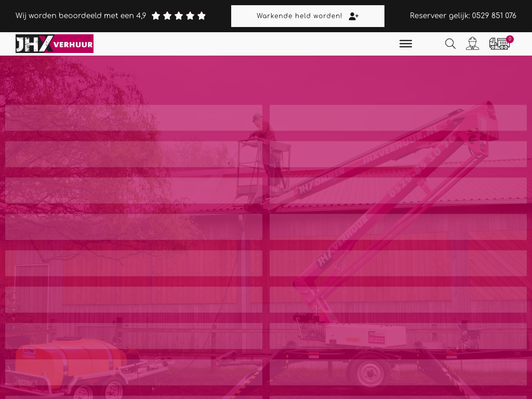Click the "Reserveer gelijk" text
This screenshot has width=532, height=399.
pos(440,16)
